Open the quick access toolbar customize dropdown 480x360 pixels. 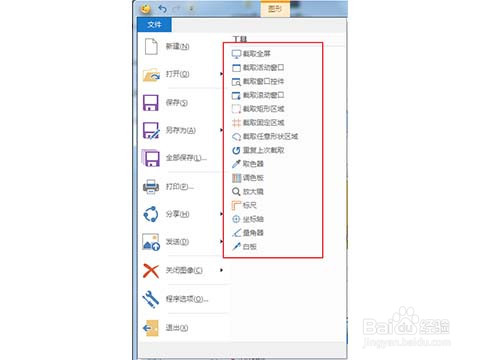pyautogui.click(x=191, y=9)
